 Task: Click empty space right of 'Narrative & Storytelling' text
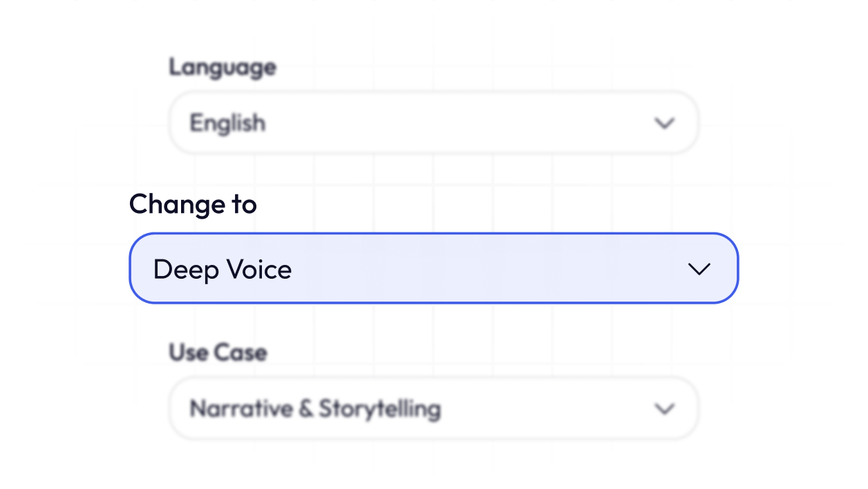click(546, 409)
